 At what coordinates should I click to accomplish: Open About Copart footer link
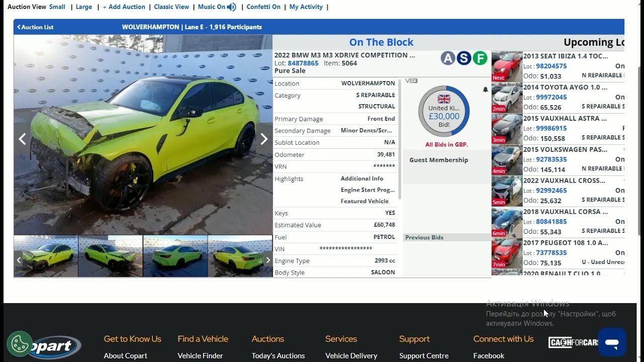tap(125, 355)
